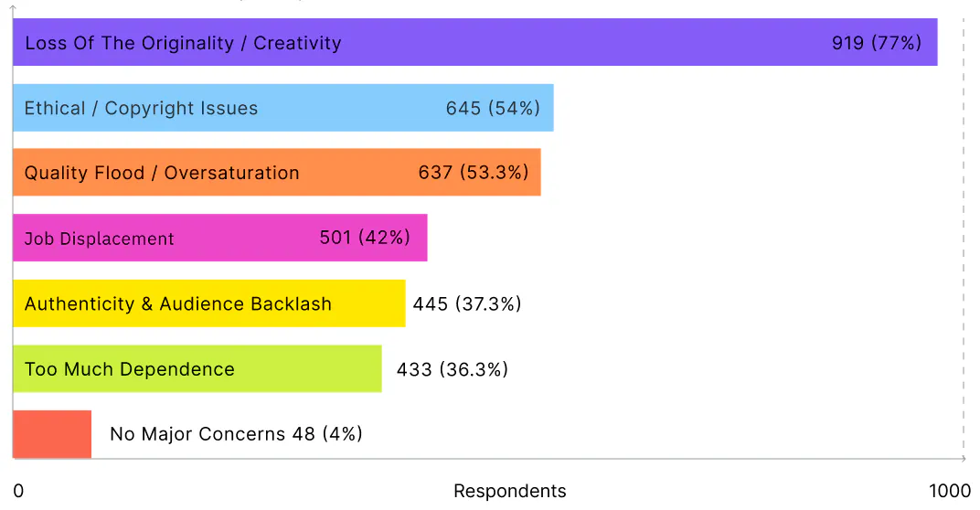Click the 919 (77%) value label
Image resolution: width=980 pixels, height=510 pixels.
[877, 42]
